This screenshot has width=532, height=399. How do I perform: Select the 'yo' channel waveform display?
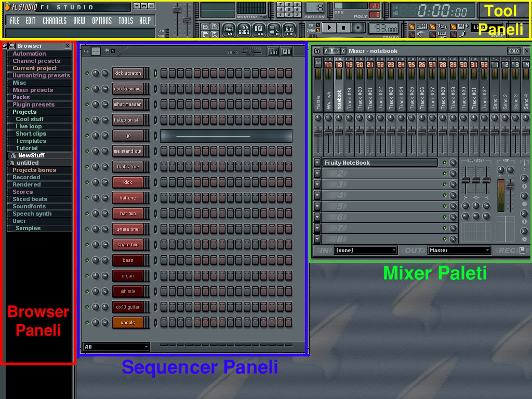tap(227, 136)
